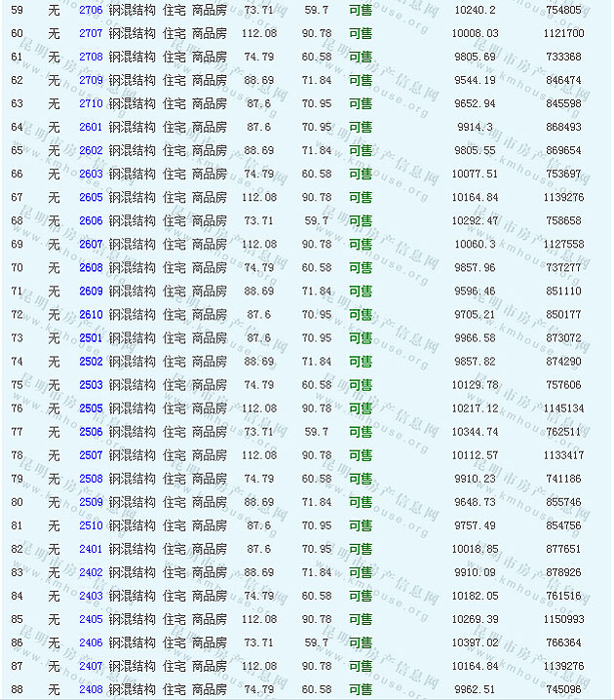Click room number 2708 link

(x=91, y=57)
